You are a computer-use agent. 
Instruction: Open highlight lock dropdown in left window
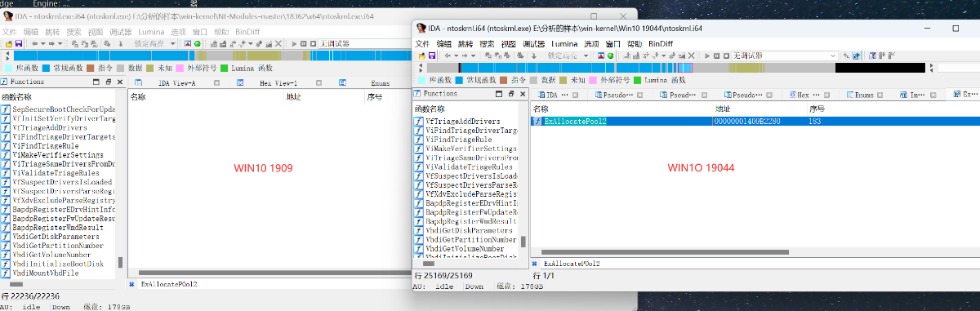point(173,43)
